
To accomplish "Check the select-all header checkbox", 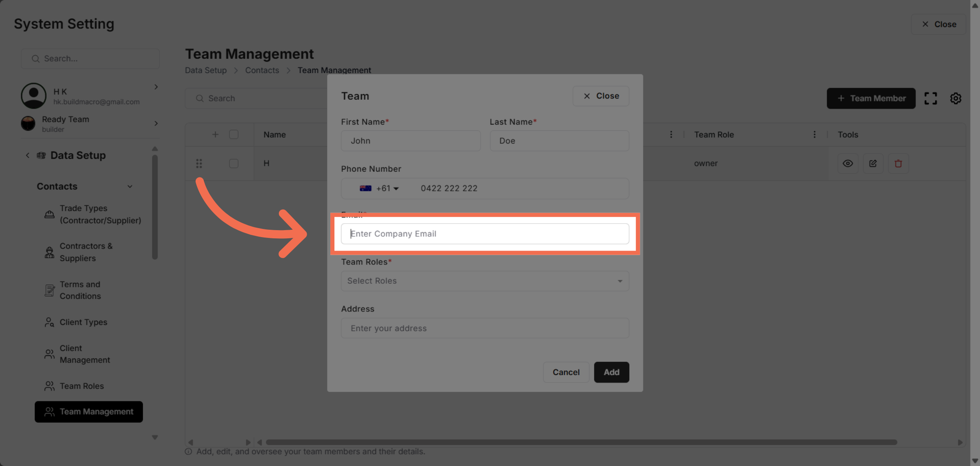I will click(234, 134).
